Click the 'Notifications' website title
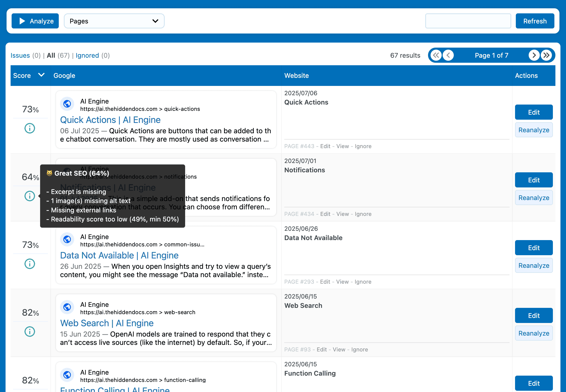The height and width of the screenshot is (392, 566). tap(304, 170)
